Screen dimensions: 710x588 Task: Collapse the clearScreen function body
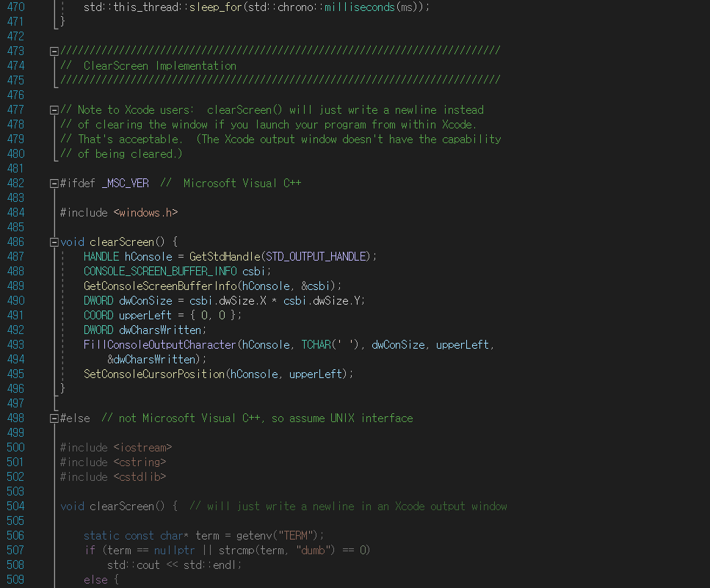[x=53, y=242]
